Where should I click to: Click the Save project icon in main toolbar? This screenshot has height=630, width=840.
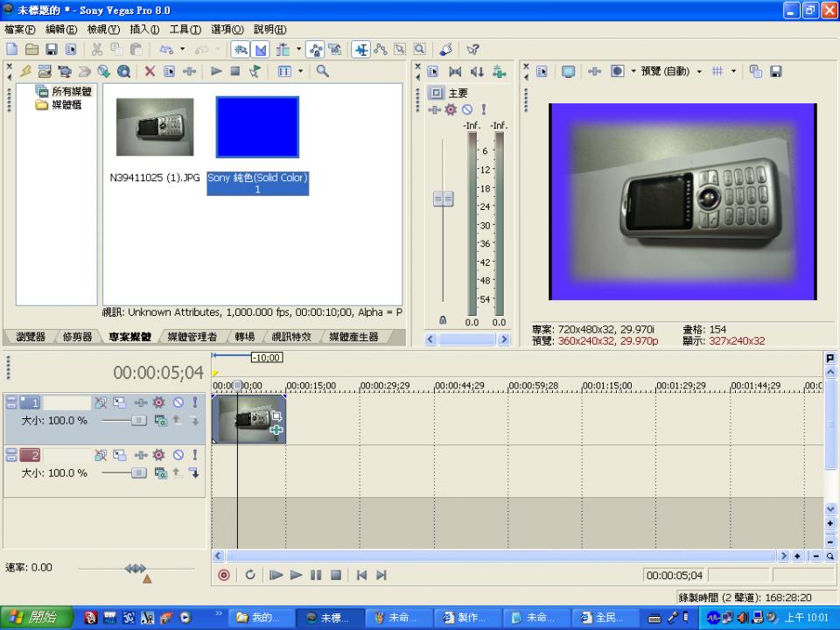[x=51, y=50]
